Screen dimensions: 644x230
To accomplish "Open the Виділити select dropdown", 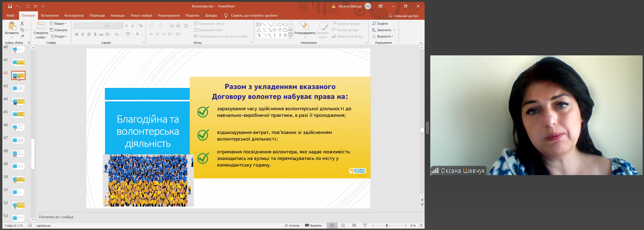I will click(383, 36).
